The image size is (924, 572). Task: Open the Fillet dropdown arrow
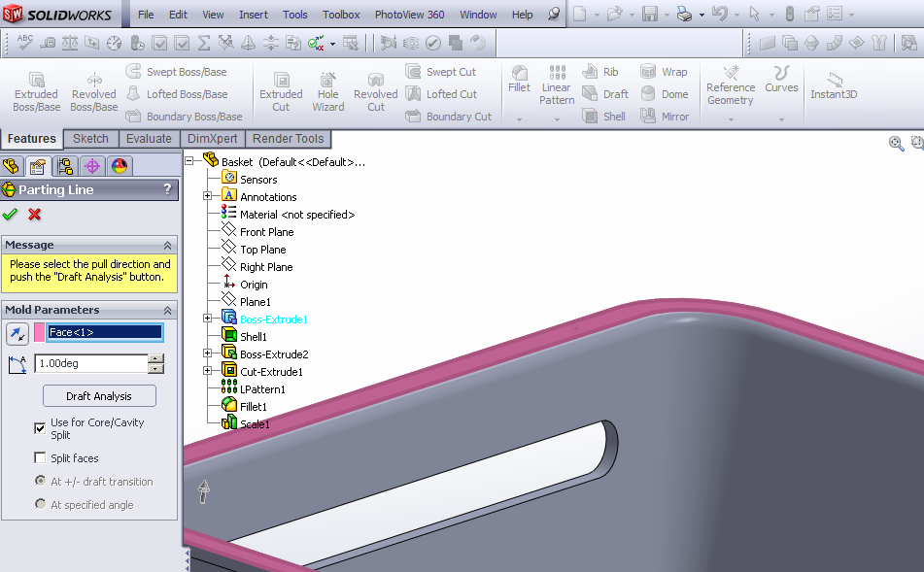point(519,119)
